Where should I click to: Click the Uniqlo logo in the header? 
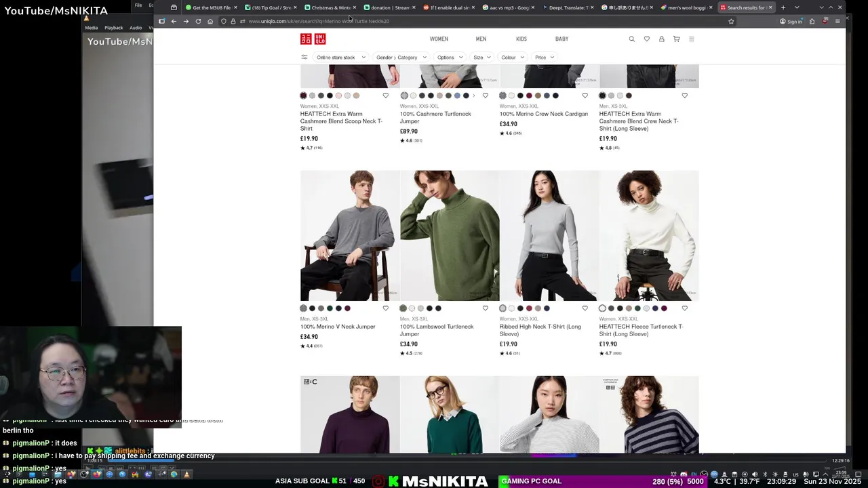tap(313, 39)
